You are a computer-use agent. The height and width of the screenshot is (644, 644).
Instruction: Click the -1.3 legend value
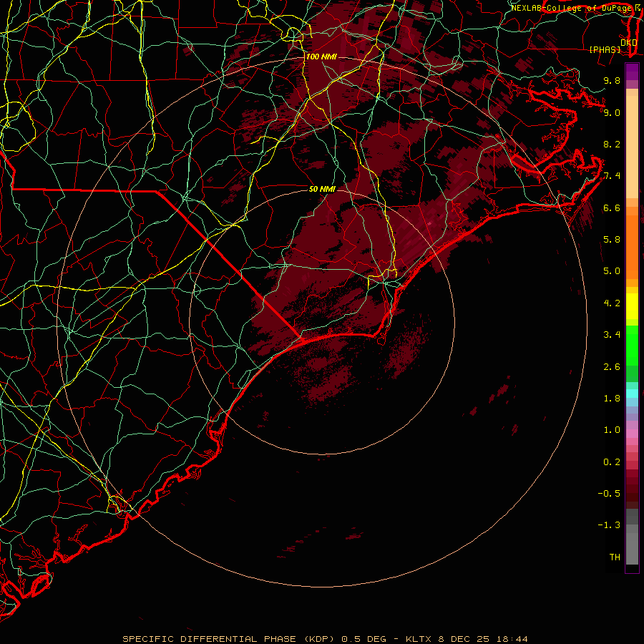tap(609, 525)
